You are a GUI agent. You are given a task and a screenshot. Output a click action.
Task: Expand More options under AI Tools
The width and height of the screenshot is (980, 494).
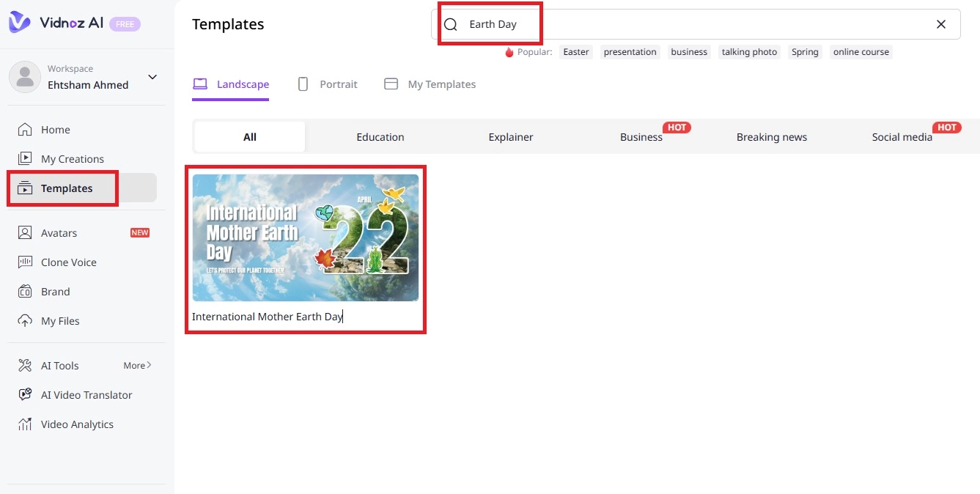[137, 365]
